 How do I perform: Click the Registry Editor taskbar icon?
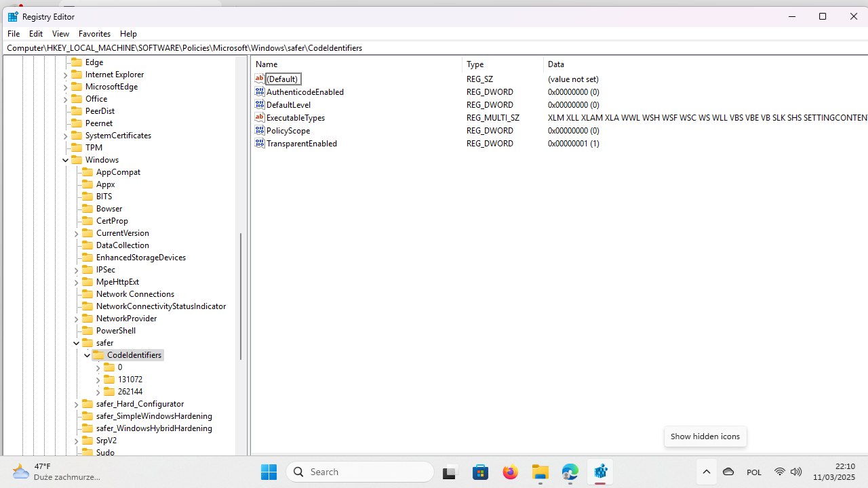click(x=600, y=472)
